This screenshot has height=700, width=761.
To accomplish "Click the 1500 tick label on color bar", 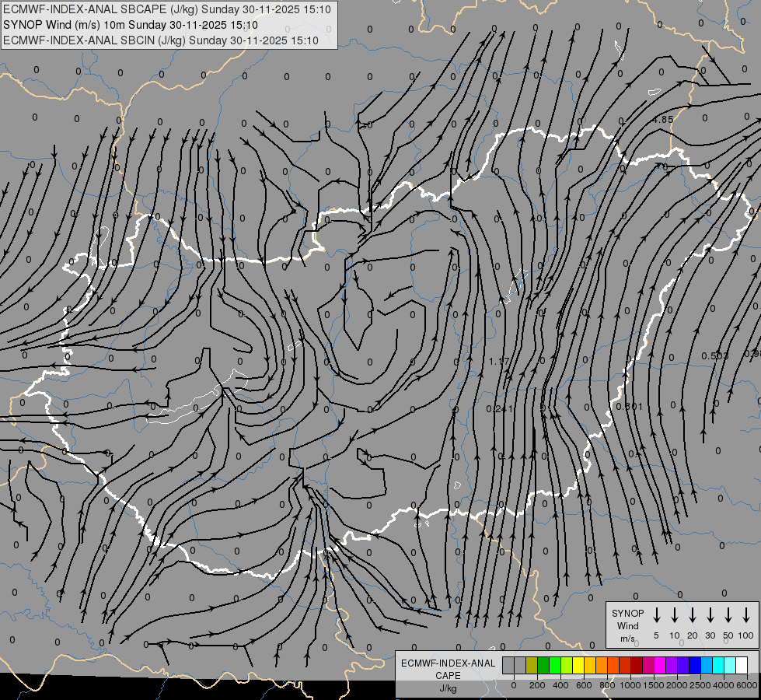I will [x=654, y=685].
